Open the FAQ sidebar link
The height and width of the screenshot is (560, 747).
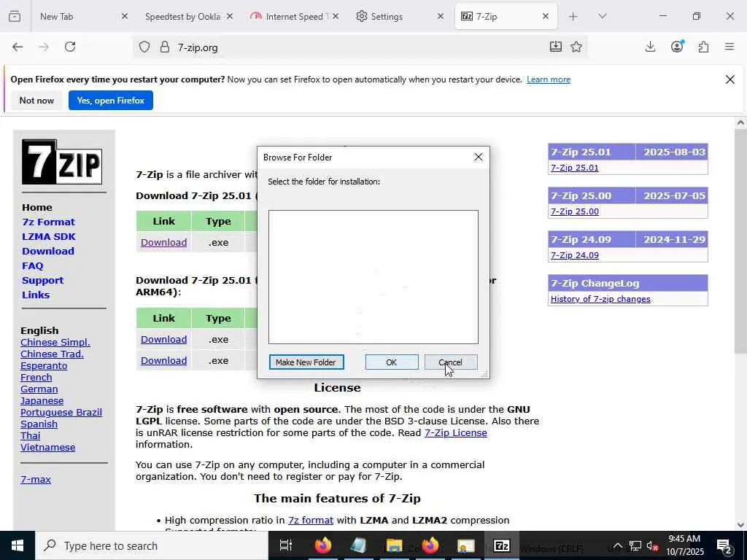point(32,265)
